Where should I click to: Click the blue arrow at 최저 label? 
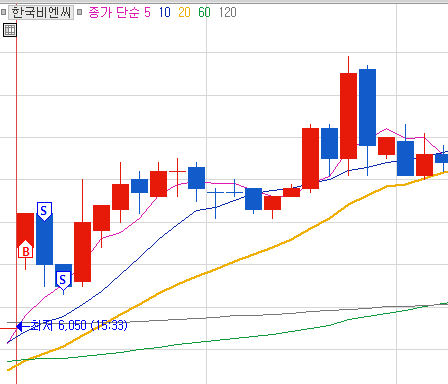tap(22, 326)
